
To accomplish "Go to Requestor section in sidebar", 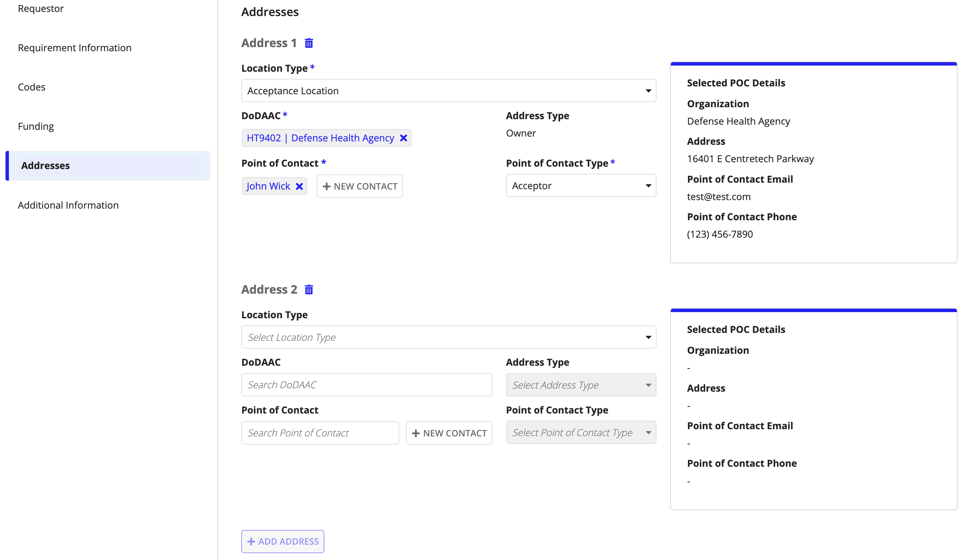I will pos(41,9).
